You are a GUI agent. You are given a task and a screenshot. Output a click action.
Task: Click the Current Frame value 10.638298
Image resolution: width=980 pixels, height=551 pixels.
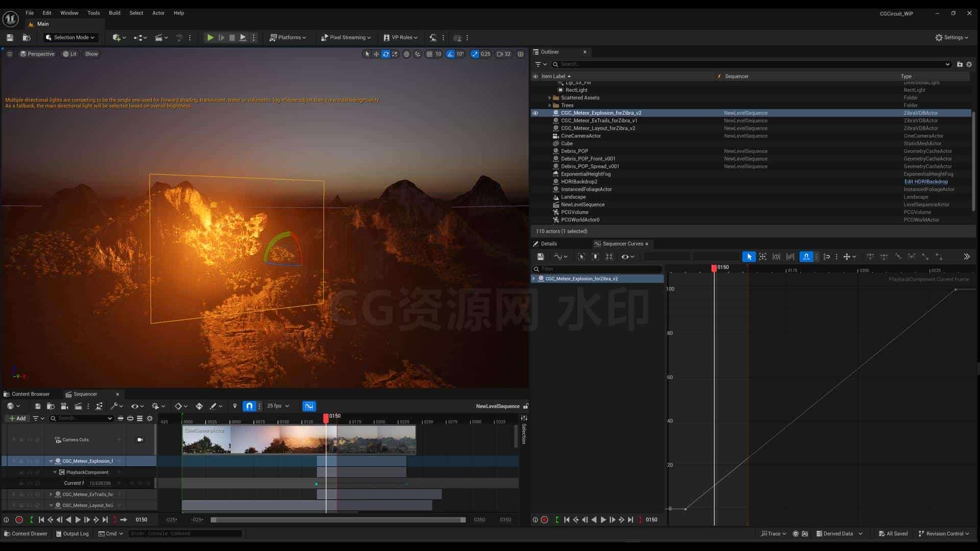pos(100,483)
